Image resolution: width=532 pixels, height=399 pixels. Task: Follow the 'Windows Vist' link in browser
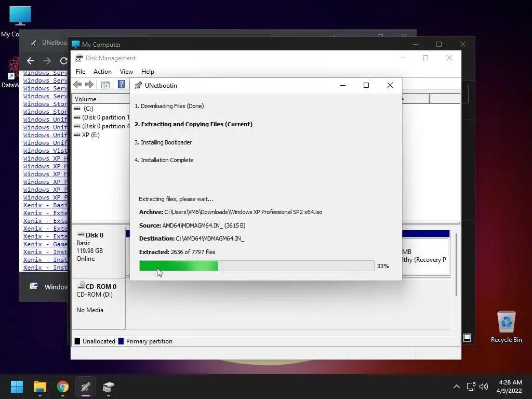(x=45, y=151)
